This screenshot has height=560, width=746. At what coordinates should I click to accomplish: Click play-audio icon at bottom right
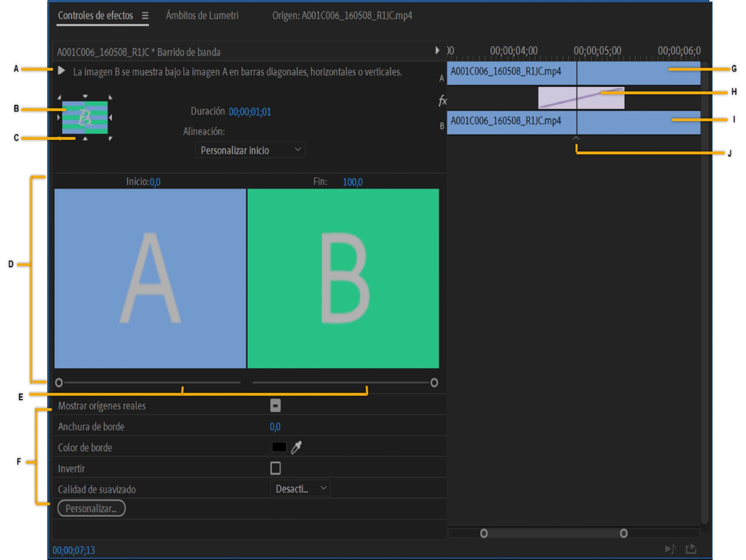pyautogui.click(x=670, y=548)
